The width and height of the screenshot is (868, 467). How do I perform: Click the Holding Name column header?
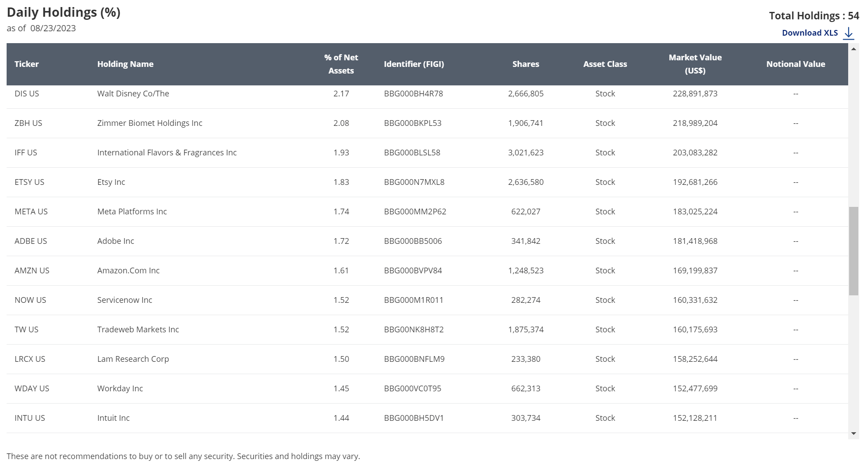[x=125, y=64]
